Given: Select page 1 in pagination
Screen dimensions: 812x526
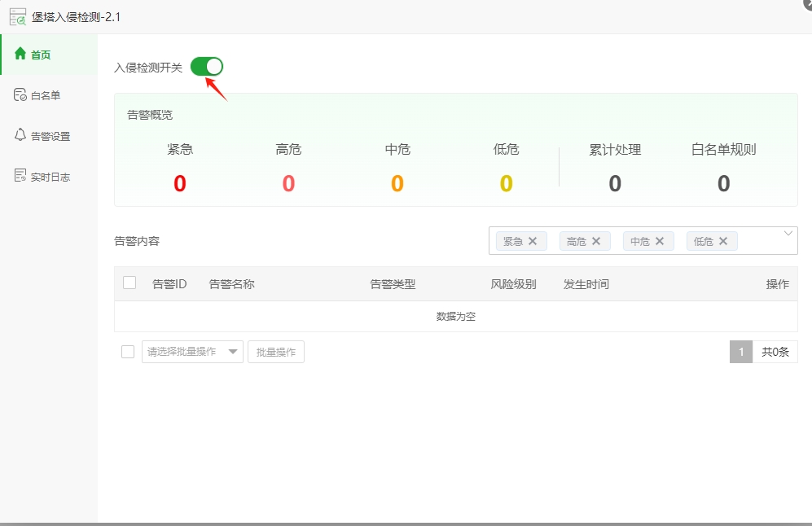Looking at the screenshot, I should [741, 352].
